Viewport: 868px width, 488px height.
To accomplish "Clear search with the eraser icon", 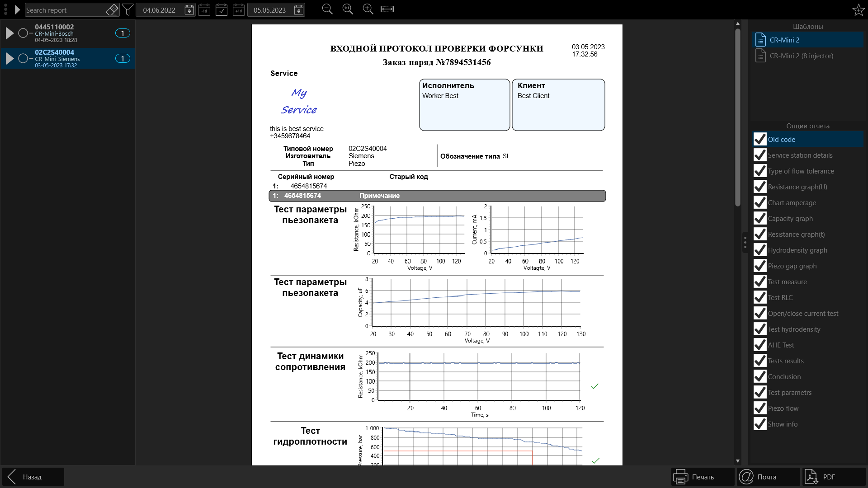I will (x=112, y=9).
